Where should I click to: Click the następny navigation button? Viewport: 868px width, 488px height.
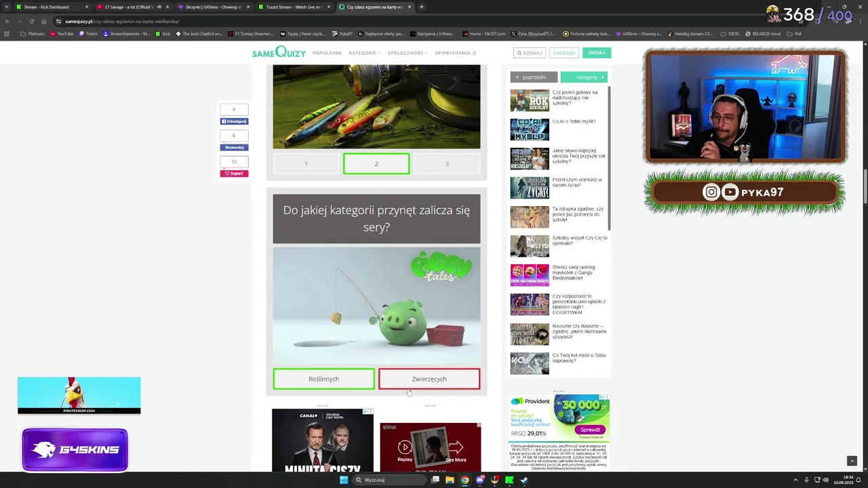tap(584, 77)
